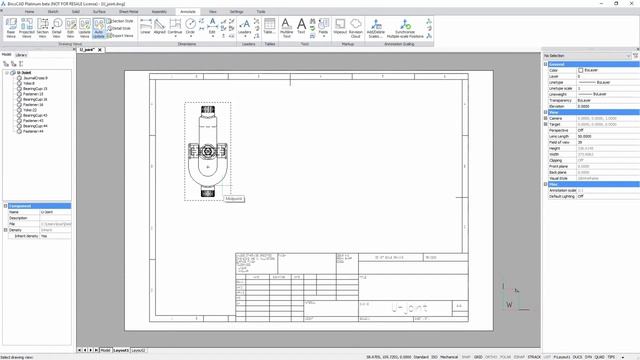Select Fastener:44 in the tree

33,131
